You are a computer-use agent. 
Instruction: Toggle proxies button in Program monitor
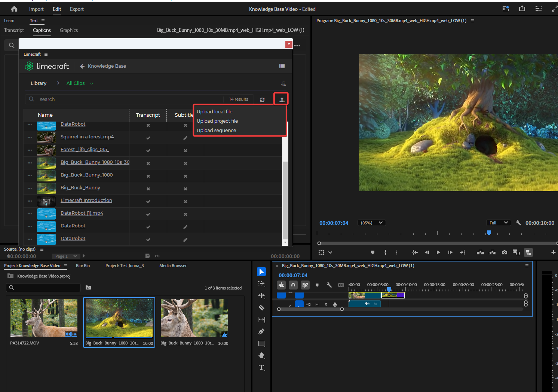pyautogui.click(x=528, y=252)
